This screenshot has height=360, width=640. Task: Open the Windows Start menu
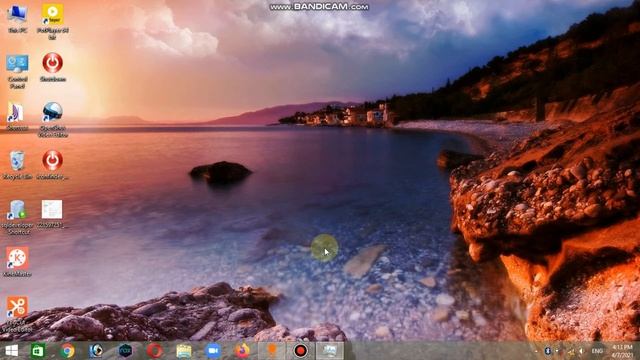(11, 351)
